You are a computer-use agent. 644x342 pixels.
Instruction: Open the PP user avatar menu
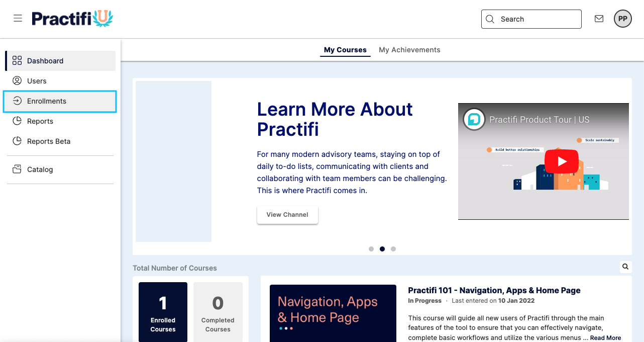622,19
